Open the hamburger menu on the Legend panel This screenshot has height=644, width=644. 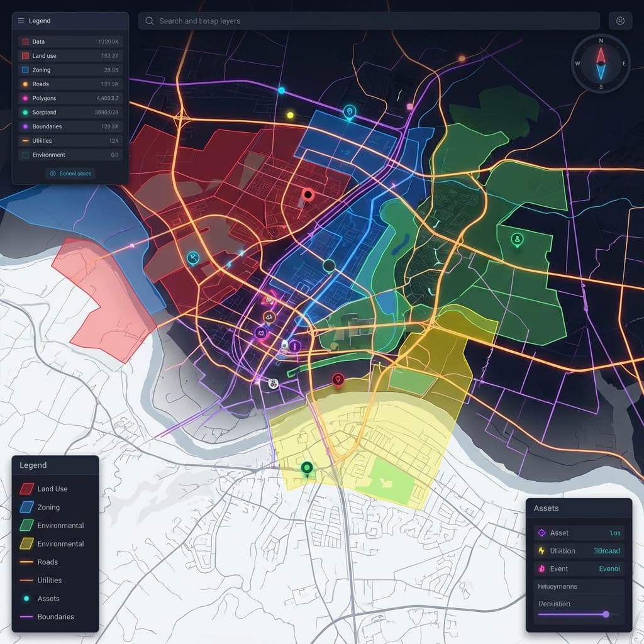[x=20, y=20]
